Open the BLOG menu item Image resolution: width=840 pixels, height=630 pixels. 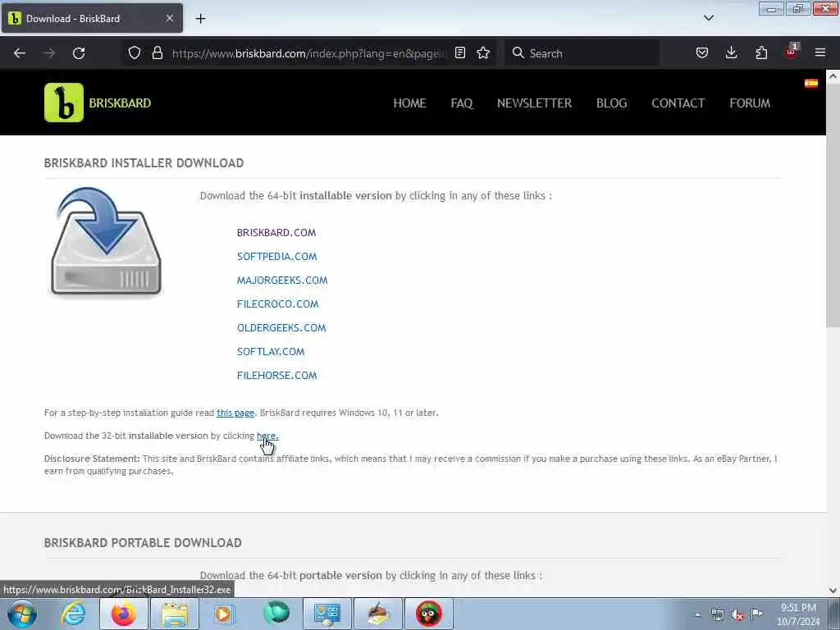(x=611, y=103)
